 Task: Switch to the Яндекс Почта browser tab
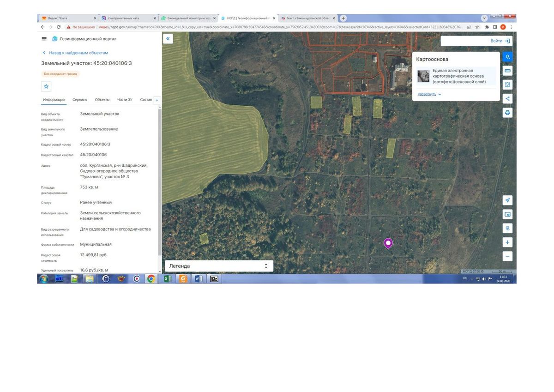(x=68, y=18)
